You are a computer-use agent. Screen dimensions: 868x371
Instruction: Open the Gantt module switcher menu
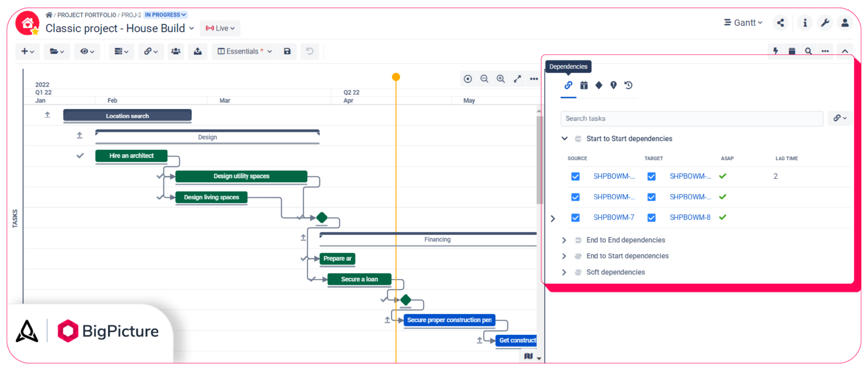pyautogui.click(x=743, y=23)
